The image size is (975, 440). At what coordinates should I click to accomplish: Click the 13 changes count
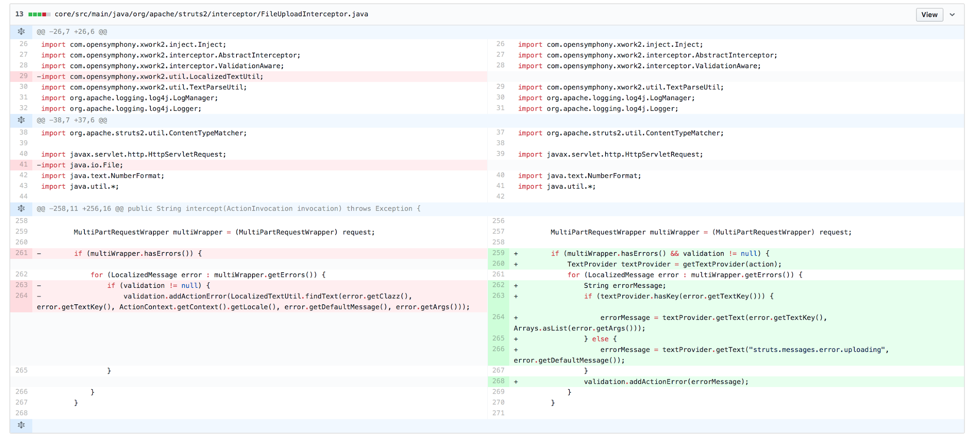coord(19,14)
